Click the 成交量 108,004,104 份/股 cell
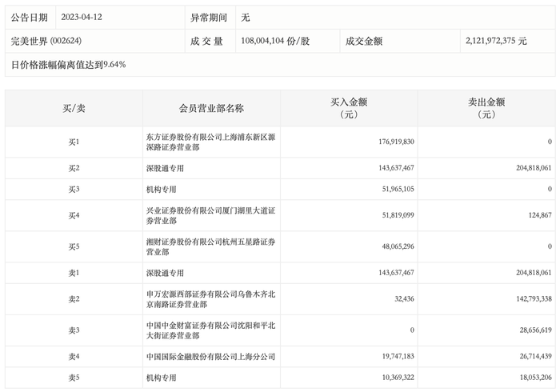This screenshot has width=560, height=392. [x=275, y=41]
